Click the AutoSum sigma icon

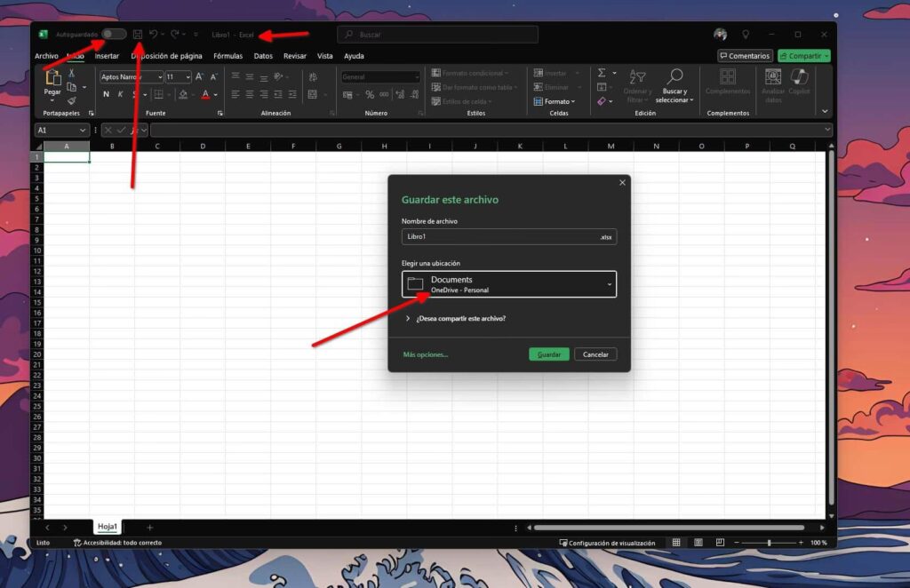point(602,73)
